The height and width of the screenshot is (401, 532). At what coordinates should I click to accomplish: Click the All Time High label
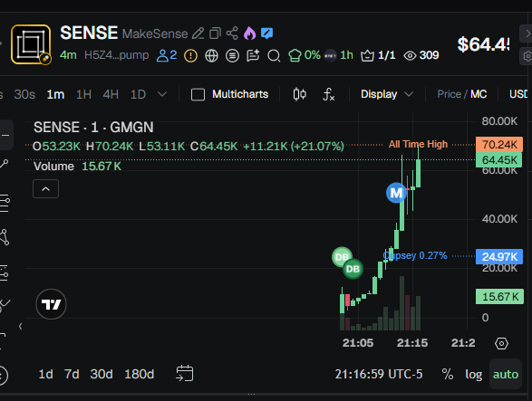tap(419, 145)
